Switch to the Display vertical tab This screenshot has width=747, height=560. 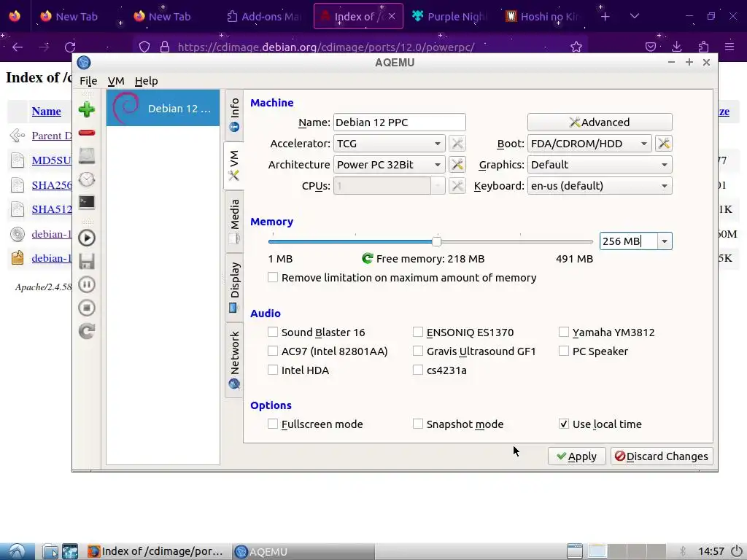[x=234, y=286]
